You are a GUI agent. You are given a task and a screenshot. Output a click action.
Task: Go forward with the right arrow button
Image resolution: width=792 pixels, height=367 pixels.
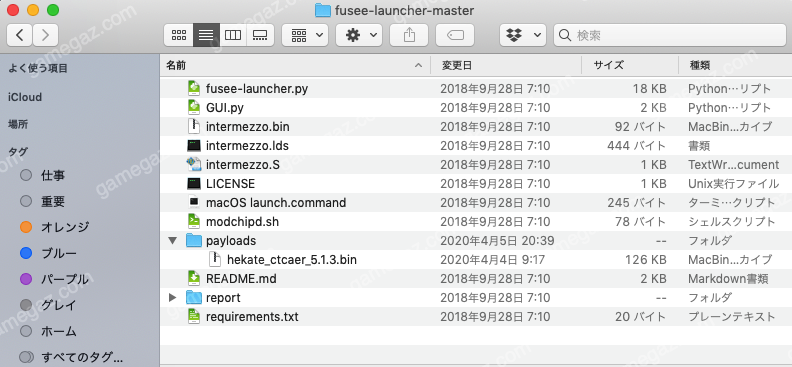(45, 35)
